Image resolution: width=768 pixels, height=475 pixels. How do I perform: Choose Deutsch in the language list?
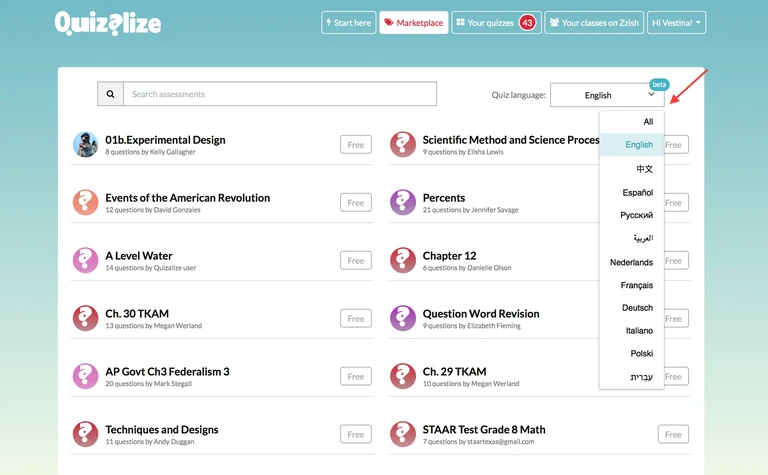637,308
